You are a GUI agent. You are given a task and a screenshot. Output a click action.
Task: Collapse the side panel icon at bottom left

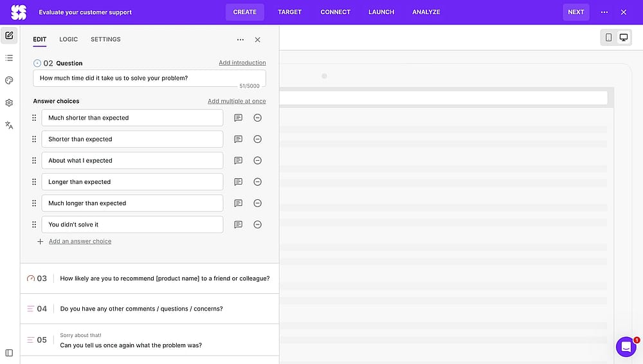pyautogui.click(x=9, y=353)
